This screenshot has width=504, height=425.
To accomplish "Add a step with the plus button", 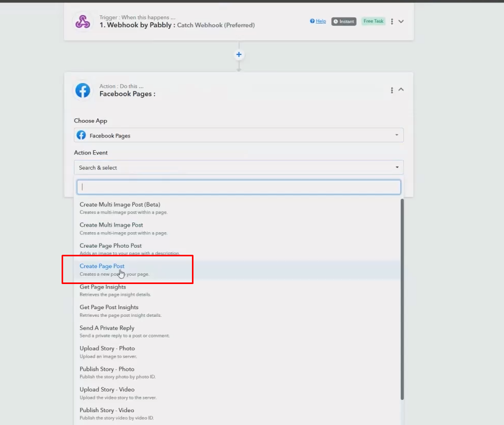I will click(x=239, y=54).
